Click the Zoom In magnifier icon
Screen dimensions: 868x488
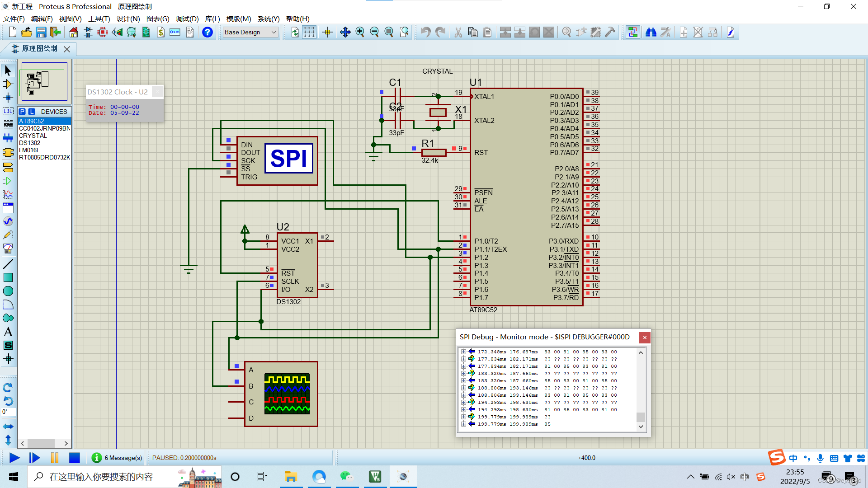(x=360, y=32)
